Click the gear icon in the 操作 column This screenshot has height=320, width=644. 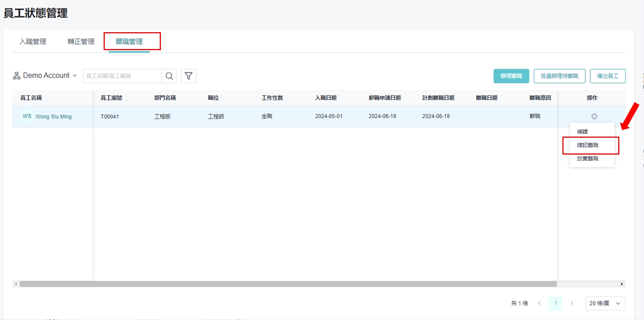point(594,116)
